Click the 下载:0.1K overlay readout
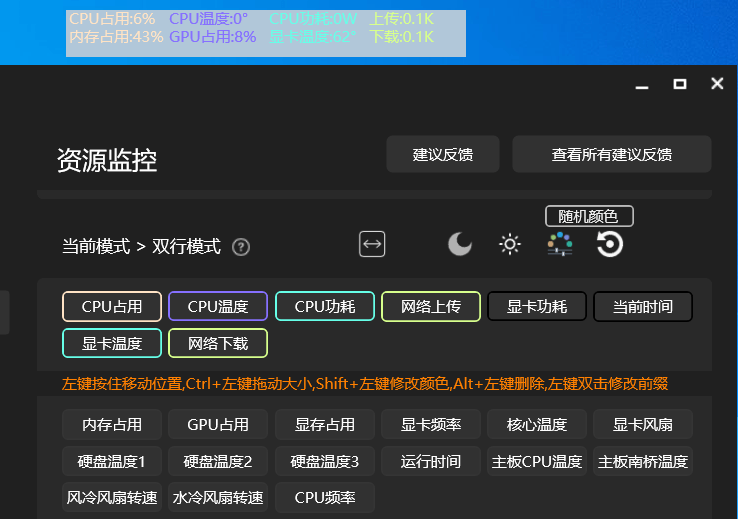The height and width of the screenshot is (519, 738). 401,37
